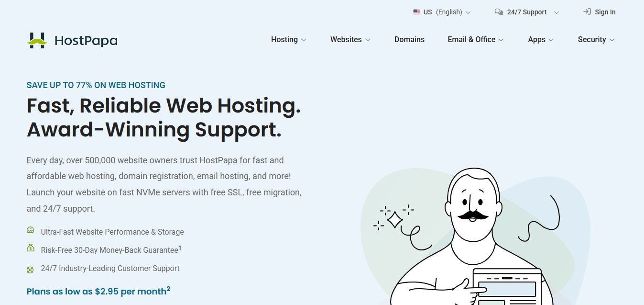Expand the Hosting menu chevron
644x305 pixels.
click(304, 40)
